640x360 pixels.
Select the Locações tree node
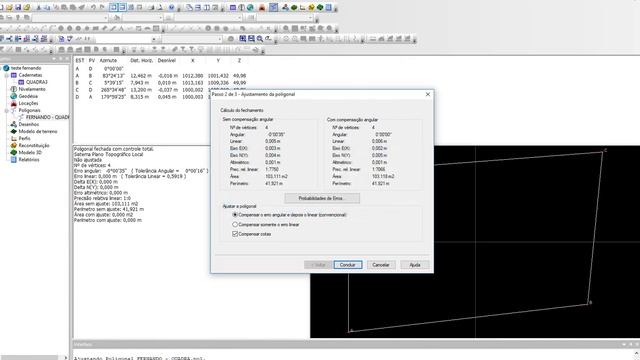[x=28, y=103]
